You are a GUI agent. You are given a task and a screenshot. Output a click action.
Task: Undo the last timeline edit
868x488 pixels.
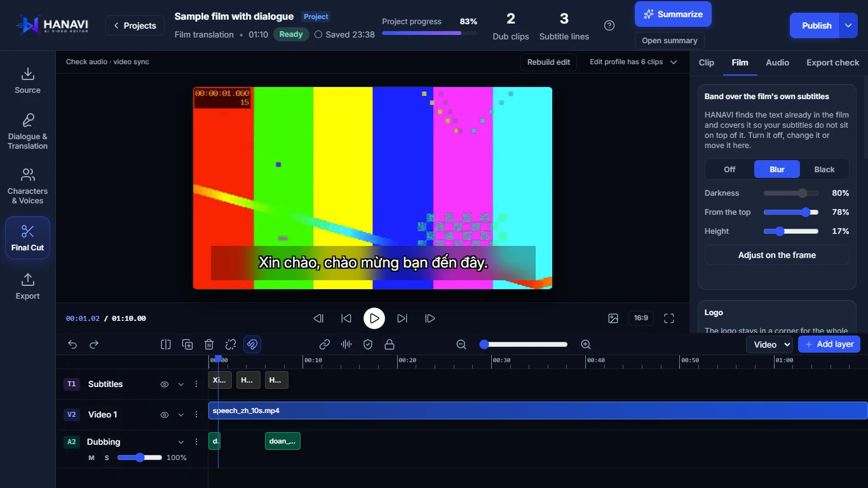pyautogui.click(x=72, y=344)
